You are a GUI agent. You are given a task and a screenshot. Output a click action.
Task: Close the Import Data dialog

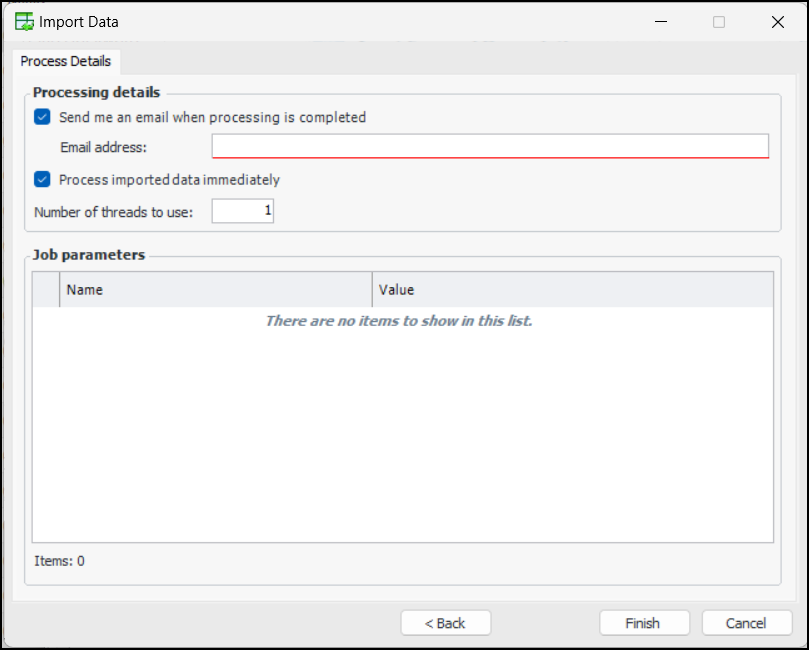point(777,22)
